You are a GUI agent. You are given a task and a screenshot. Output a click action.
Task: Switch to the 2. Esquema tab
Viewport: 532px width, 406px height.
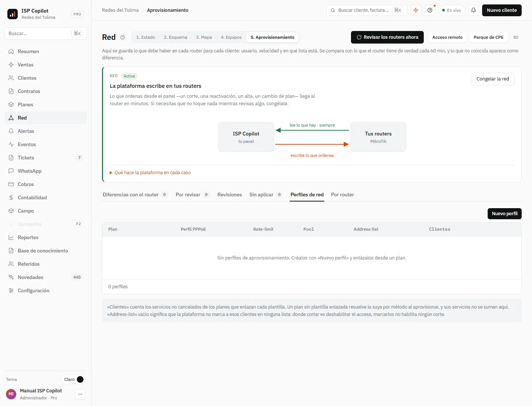tap(175, 37)
